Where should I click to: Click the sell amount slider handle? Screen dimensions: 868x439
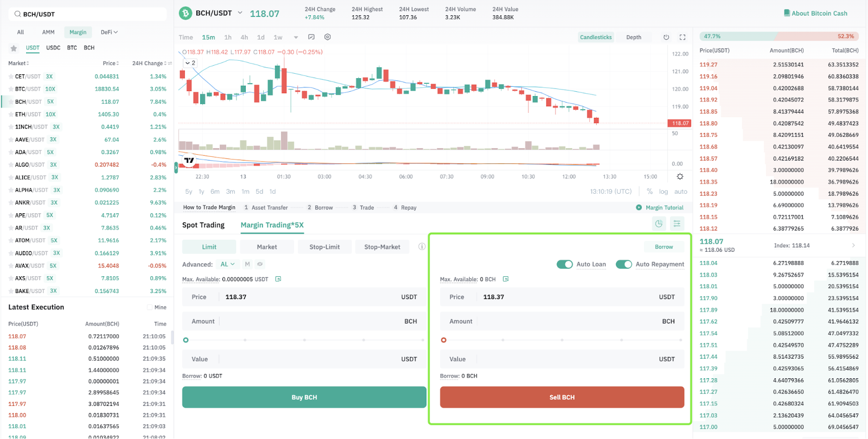coord(444,340)
